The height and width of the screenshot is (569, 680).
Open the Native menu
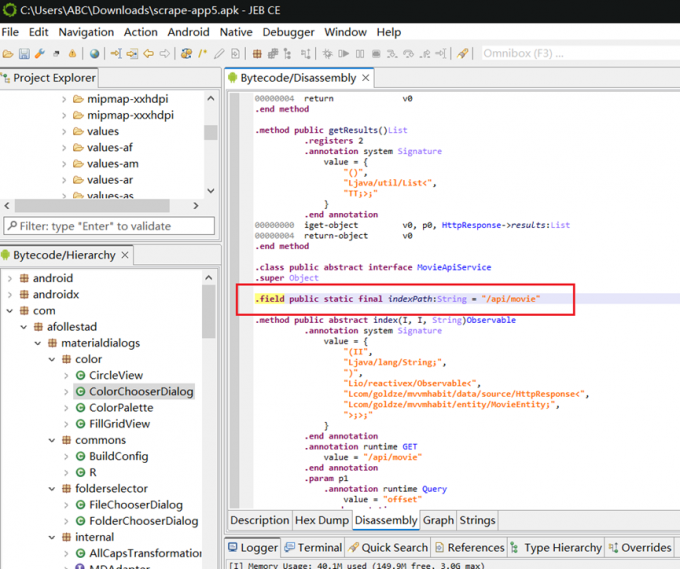(x=236, y=32)
